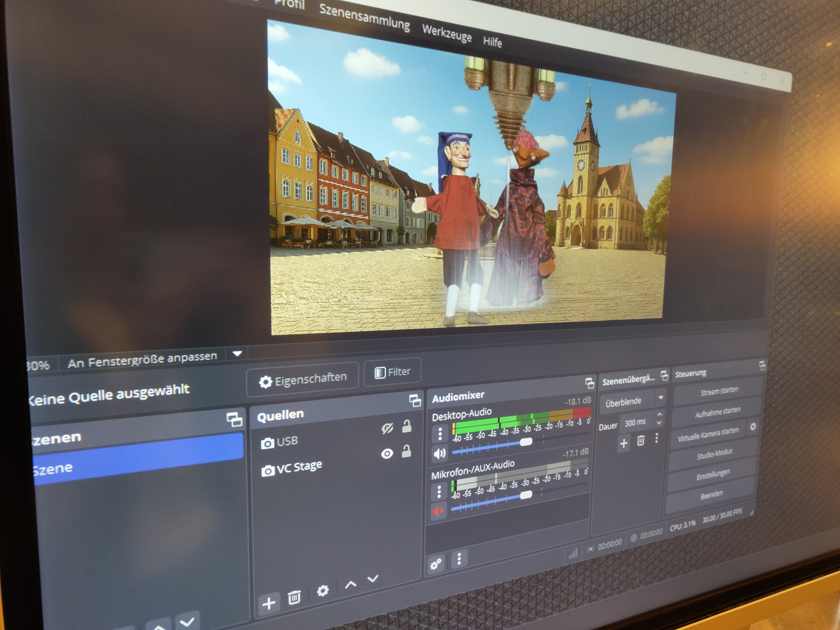The image size is (840, 630).
Task: Click the remove source trash icon
Action: click(294, 597)
